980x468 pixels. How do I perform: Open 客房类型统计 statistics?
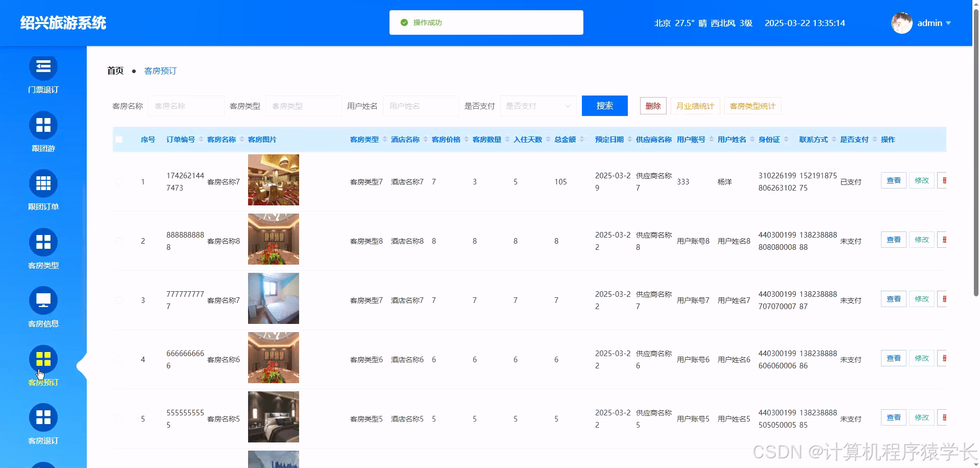point(752,106)
